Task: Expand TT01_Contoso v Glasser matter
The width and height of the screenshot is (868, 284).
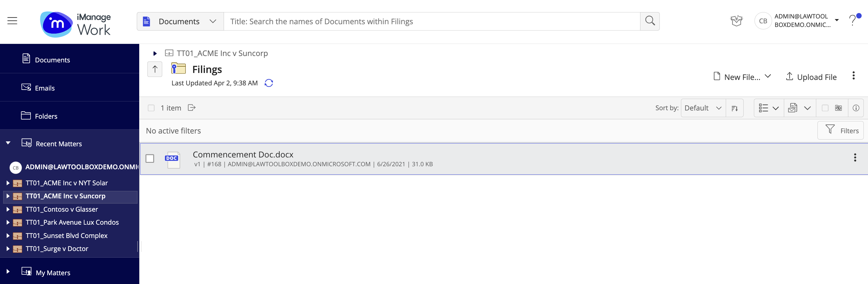Action: pyautogui.click(x=8, y=209)
